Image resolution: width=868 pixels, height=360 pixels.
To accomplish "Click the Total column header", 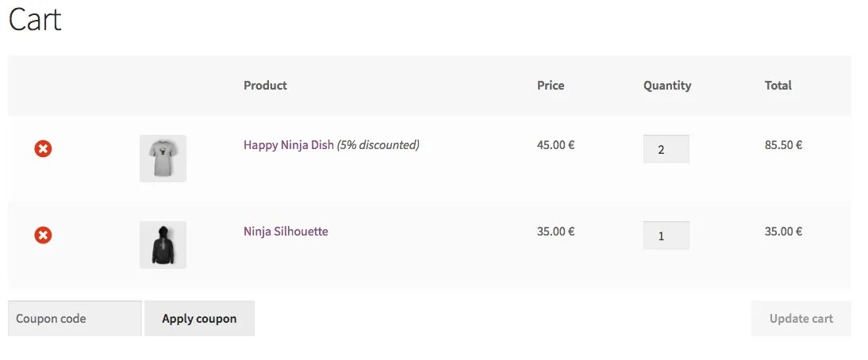I will tap(778, 85).
